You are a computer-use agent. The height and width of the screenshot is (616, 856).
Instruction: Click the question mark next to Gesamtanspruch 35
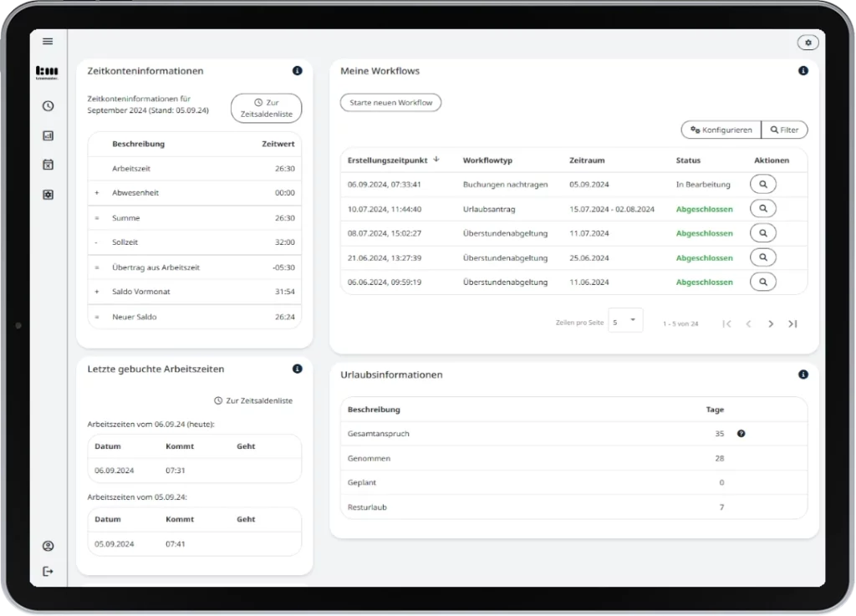740,433
